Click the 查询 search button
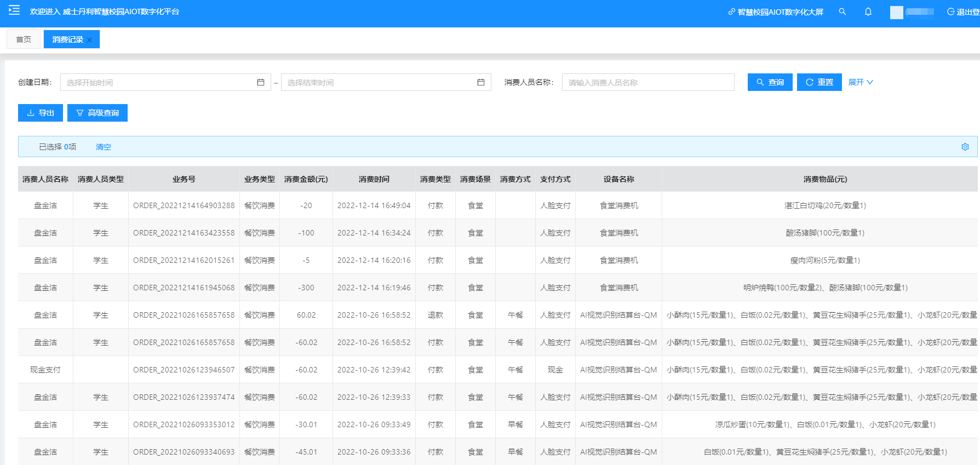This screenshot has width=980, height=465. click(770, 82)
